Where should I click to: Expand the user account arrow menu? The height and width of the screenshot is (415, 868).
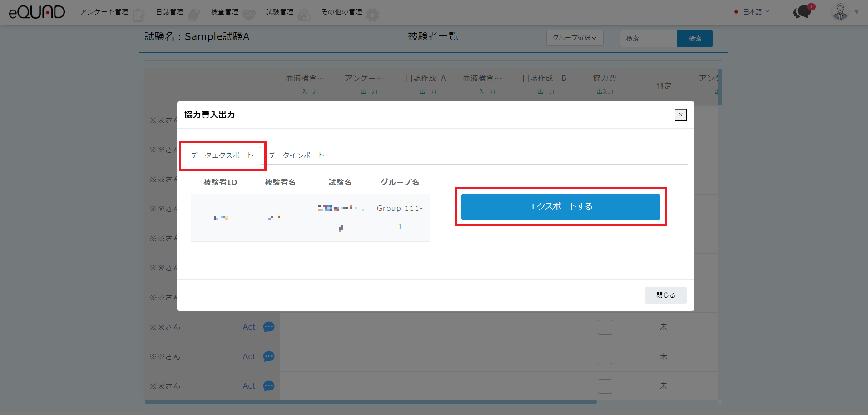tap(856, 12)
